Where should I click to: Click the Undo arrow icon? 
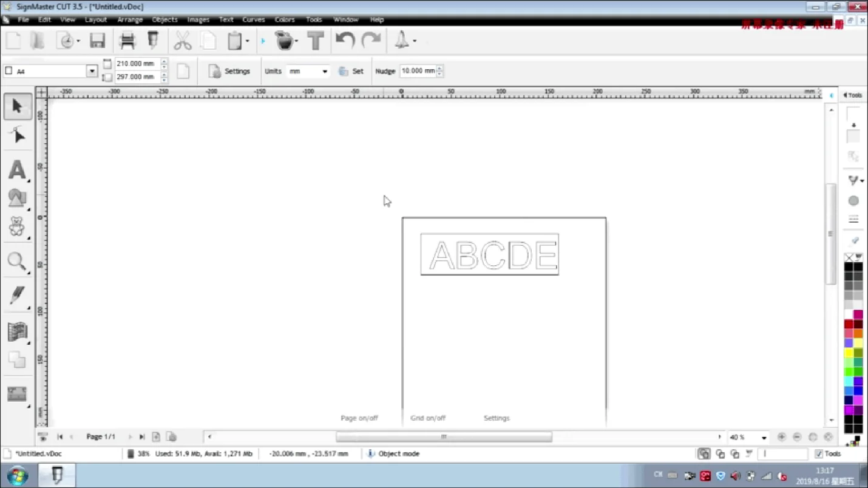(x=344, y=40)
